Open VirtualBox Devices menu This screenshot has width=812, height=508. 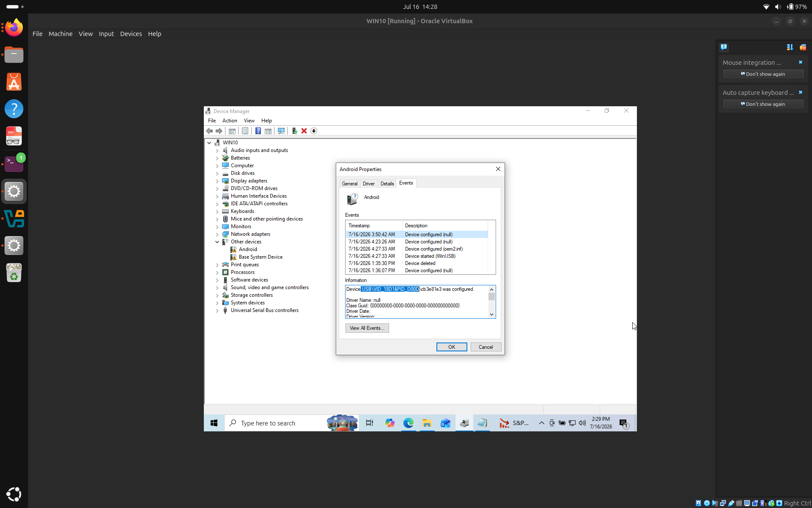[131, 34]
